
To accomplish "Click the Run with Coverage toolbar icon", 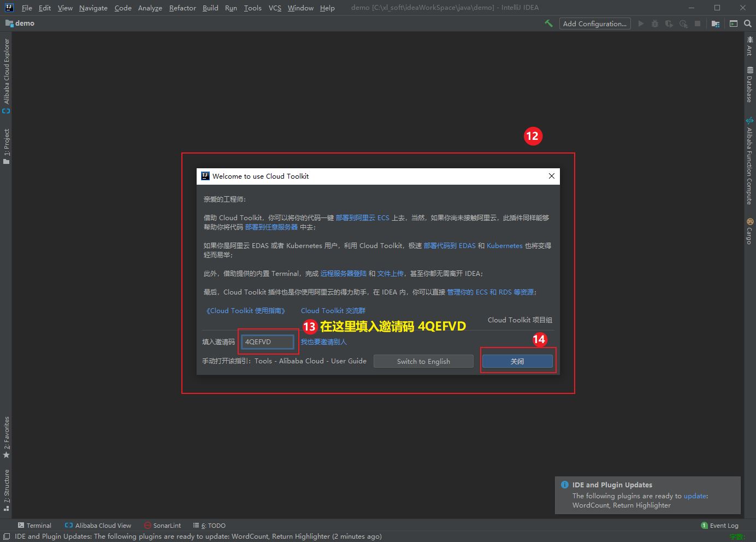I will [x=669, y=23].
